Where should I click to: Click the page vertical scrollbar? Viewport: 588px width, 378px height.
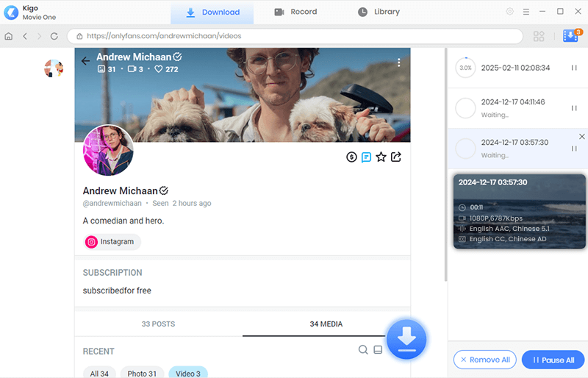pyautogui.click(x=445, y=165)
